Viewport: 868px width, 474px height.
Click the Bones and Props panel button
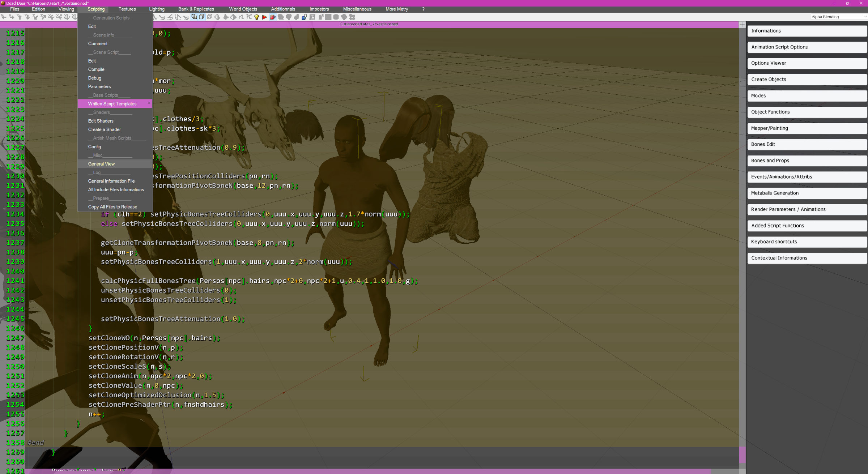(807, 161)
